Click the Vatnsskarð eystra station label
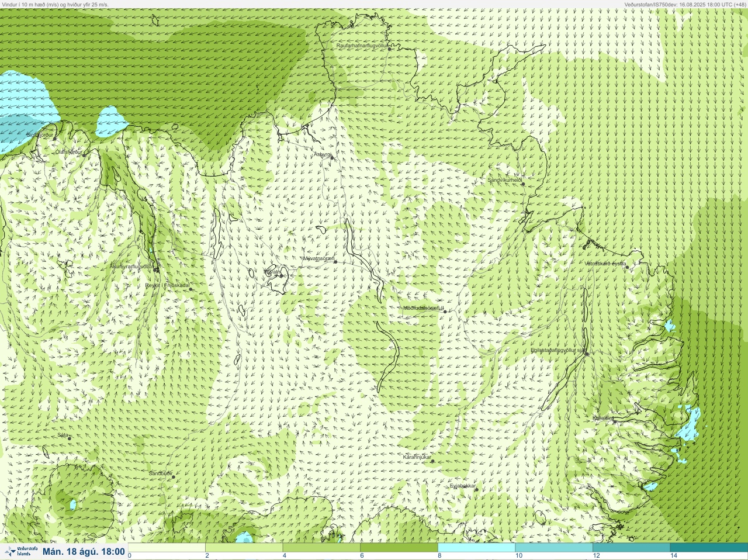This screenshot has height=560, width=748. point(605,264)
